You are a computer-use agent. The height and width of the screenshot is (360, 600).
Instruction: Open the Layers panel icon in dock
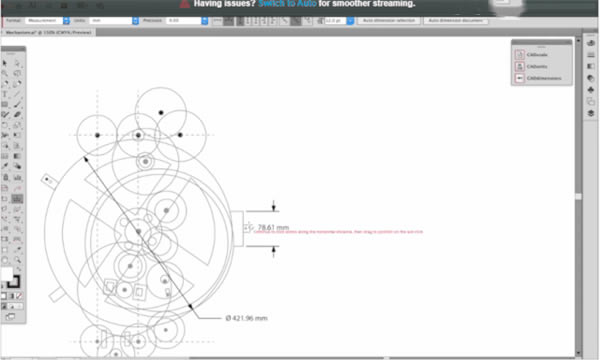(x=591, y=113)
